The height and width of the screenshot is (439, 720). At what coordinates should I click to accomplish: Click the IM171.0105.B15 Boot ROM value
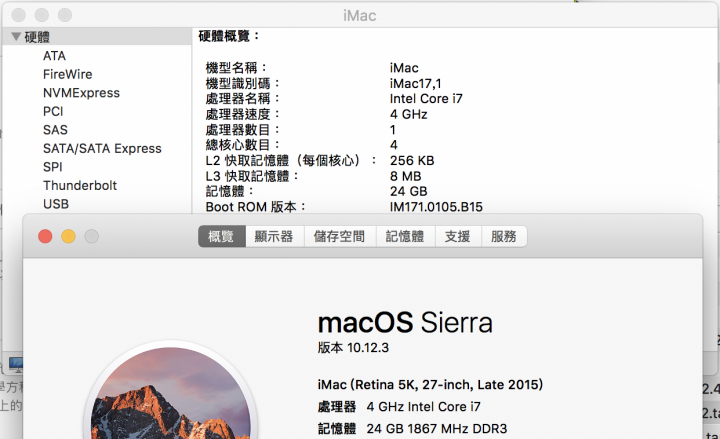pos(436,207)
